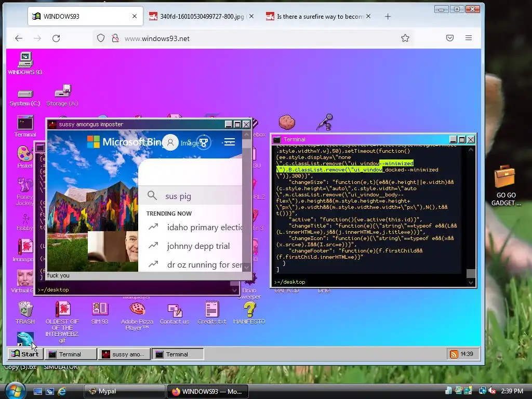Image resolution: width=532 pixels, height=399 pixels.
Task: Select trending 'johnny depp trial' suggestion
Action: click(x=189, y=246)
